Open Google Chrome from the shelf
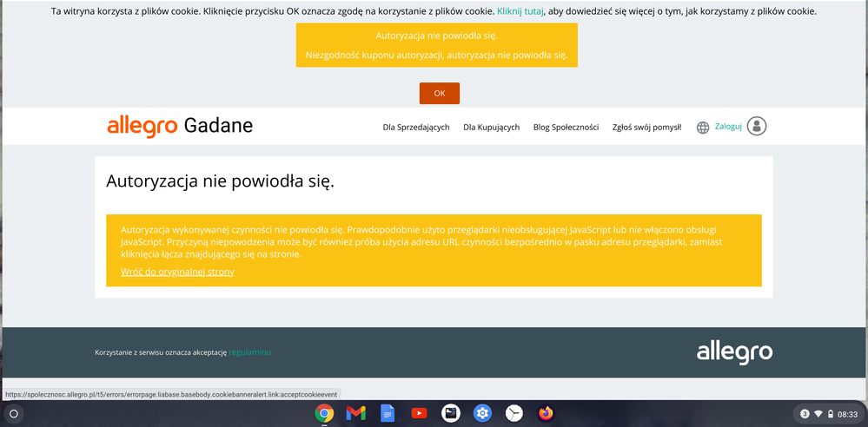 pyautogui.click(x=324, y=414)
